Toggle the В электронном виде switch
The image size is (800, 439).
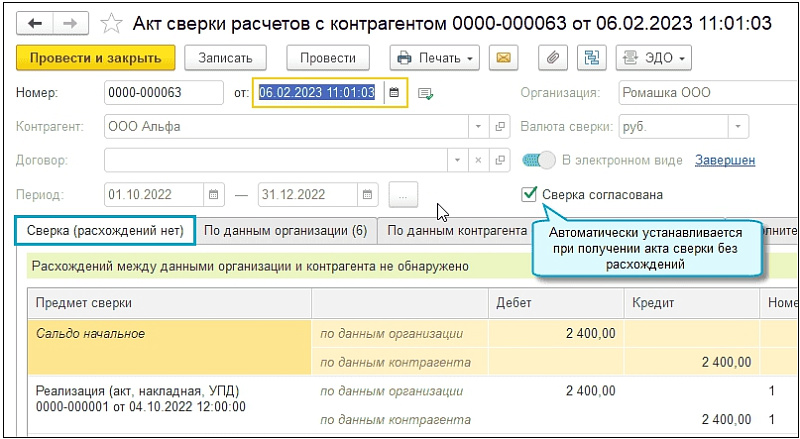[538, 160]
